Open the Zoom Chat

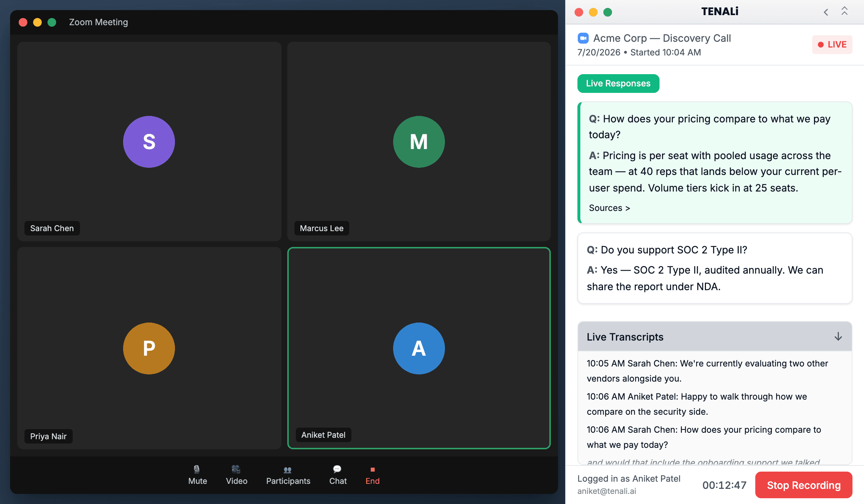click(x=338, y=475)
